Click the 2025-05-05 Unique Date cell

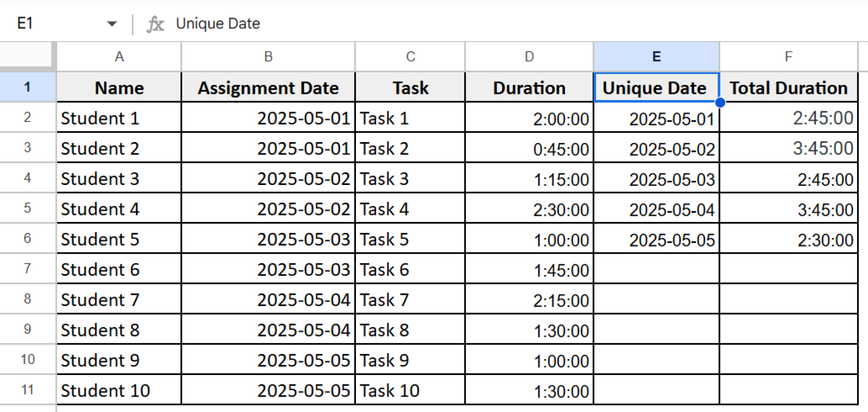pyautogui.click(x=656, y=239)
